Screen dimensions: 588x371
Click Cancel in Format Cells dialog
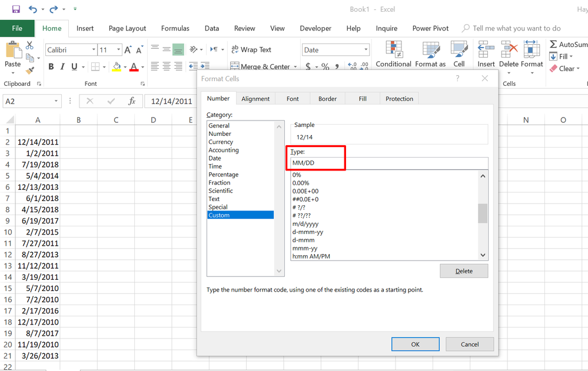pos(470,344)
